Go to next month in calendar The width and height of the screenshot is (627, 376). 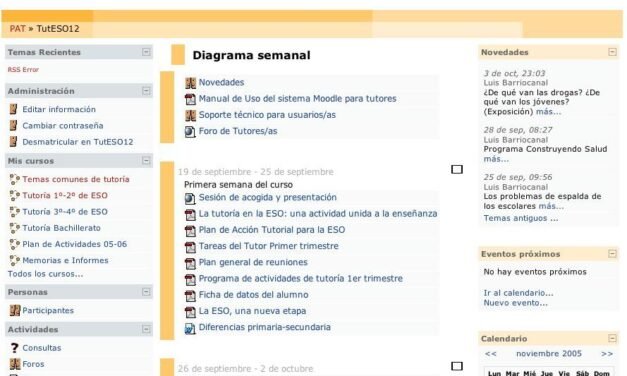(607, 354)
